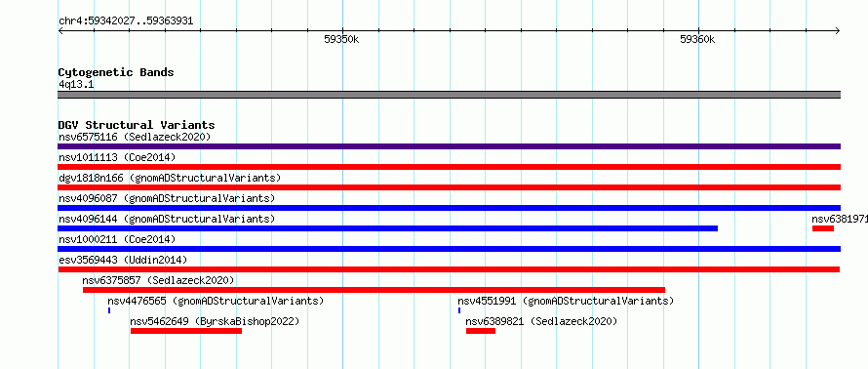Open the nsv4096087 (gnomADStructuralVariants) label
The image size is (868, 369).
pyautogui.click(x=167, y=198)
